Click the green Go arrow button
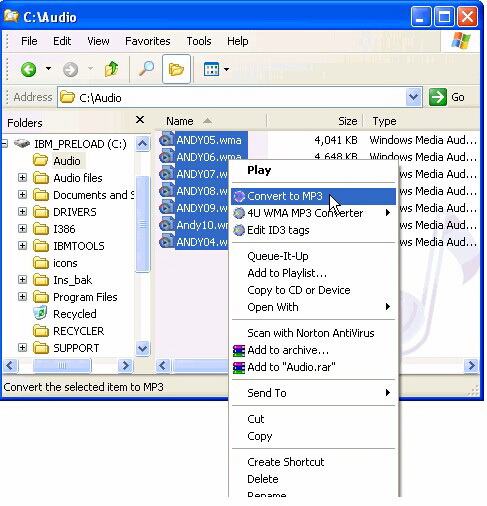 tap(438, 97)
